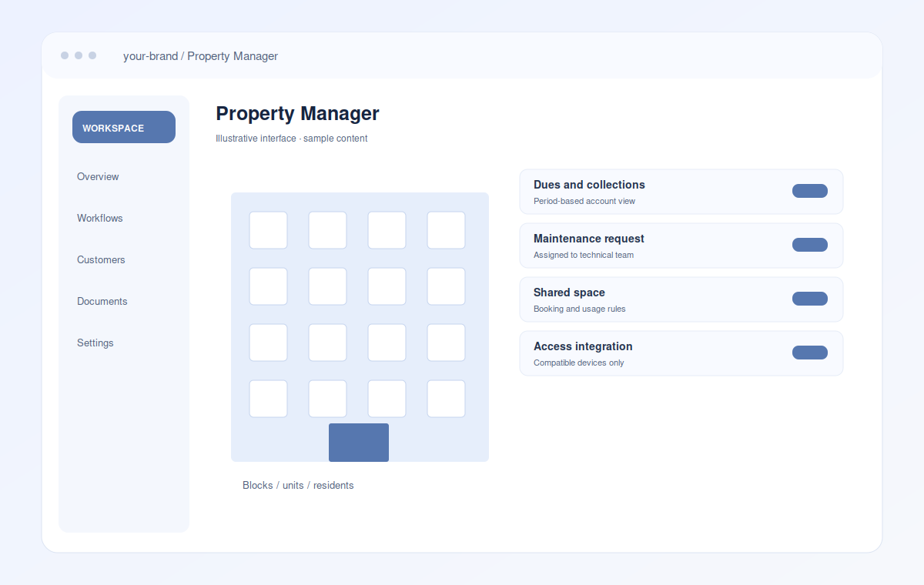Click the "Dues and collections" card title
The width and height of the screenshot is (924, 585).
coord(589,185)
